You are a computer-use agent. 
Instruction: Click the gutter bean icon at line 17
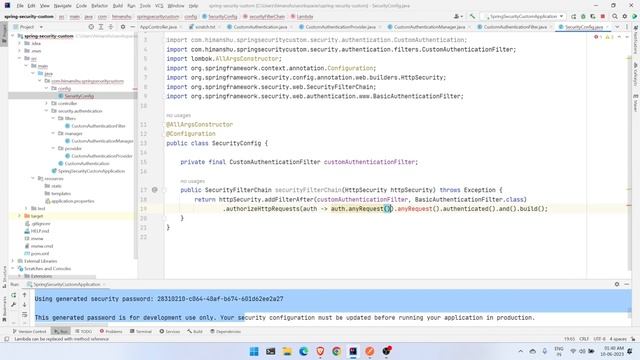[154, 190]
